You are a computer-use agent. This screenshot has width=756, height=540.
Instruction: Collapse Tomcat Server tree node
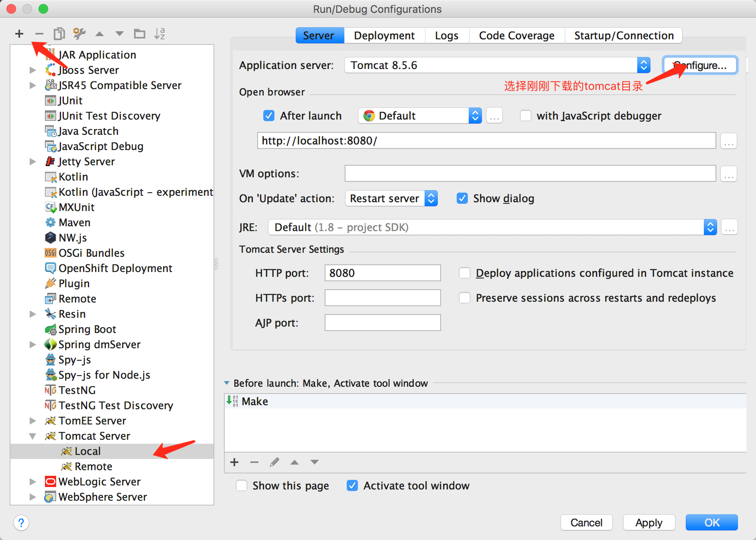[x=33, y=436]
